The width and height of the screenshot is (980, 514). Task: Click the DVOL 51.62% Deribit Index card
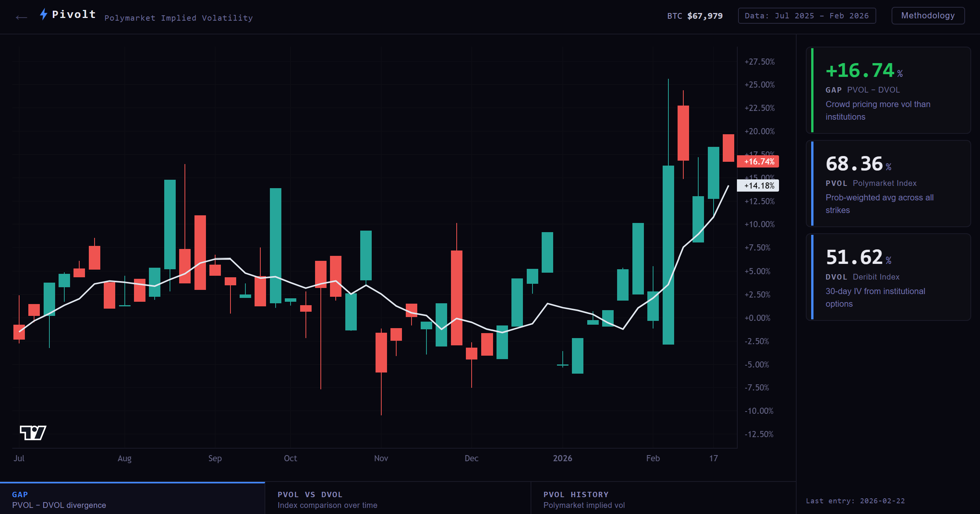point(888,277)
